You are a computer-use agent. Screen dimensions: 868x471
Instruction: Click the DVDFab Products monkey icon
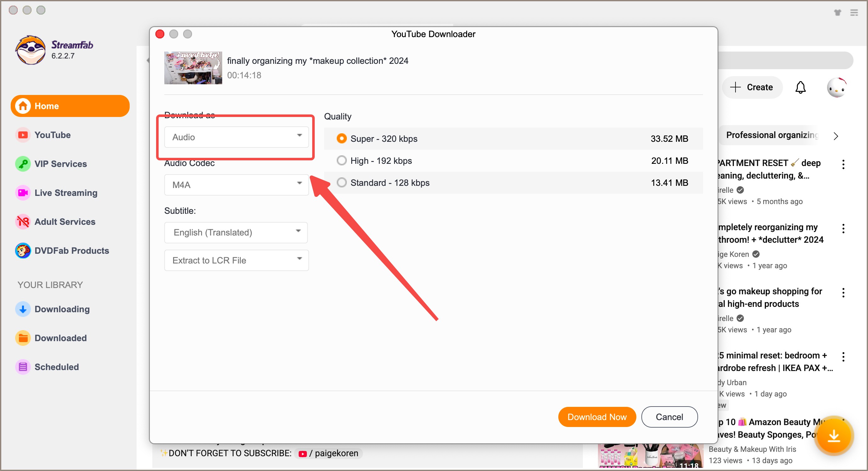point(23,251)
